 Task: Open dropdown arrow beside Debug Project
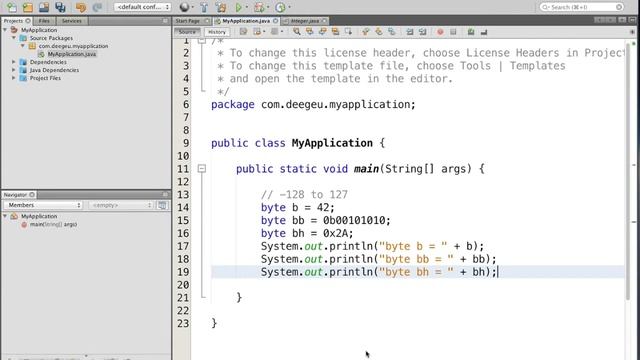(268, 7)
